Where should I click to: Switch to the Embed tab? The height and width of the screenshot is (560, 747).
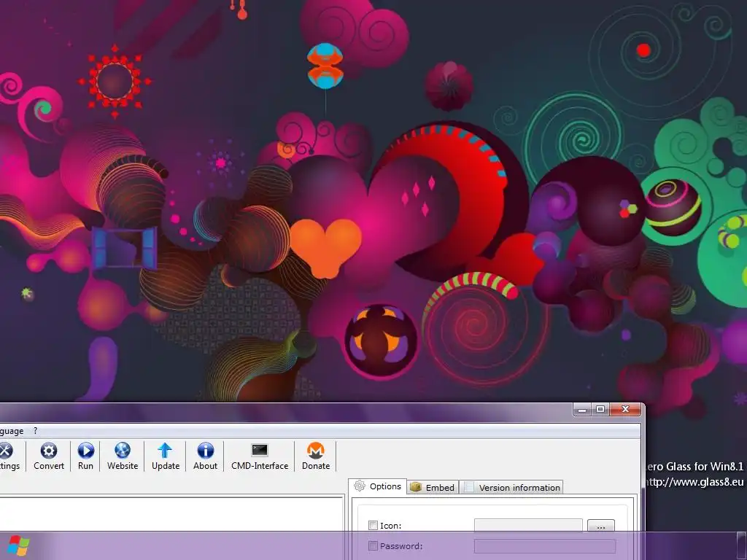(x=433, y=487)
